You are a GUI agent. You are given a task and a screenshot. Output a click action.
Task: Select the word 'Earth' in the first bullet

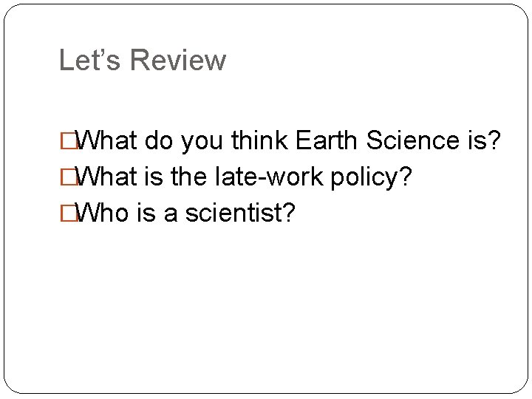[327, 140]
